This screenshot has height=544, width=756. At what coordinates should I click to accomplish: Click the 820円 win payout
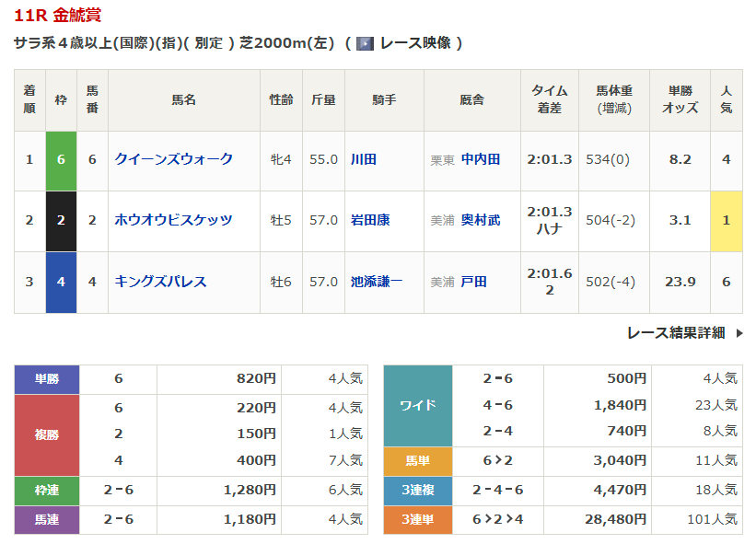[256, 378]
